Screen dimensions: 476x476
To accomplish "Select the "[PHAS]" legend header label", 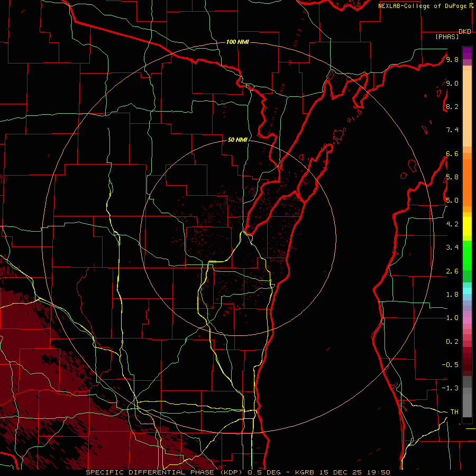I will pos(447,37).
